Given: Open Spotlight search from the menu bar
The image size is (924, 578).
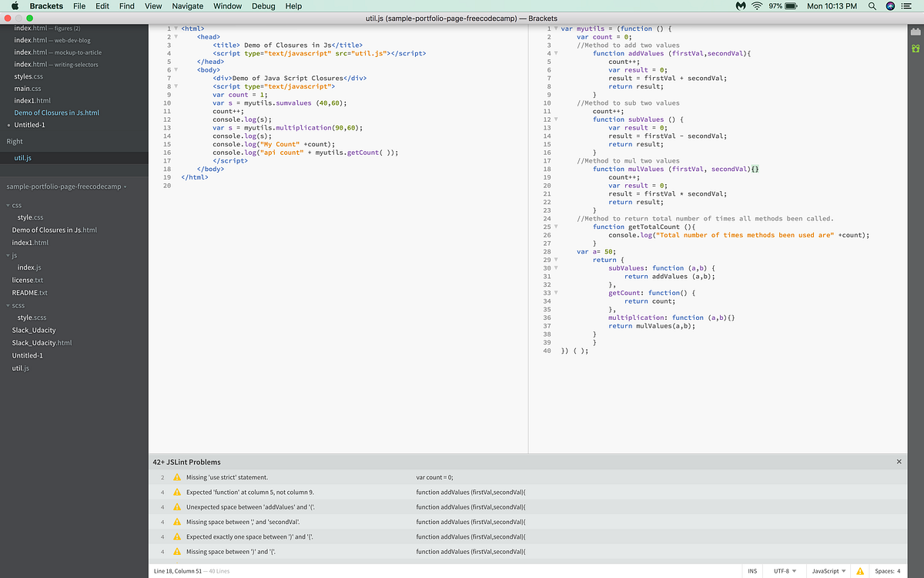Looking at the screenshot, I should point(872,6).
